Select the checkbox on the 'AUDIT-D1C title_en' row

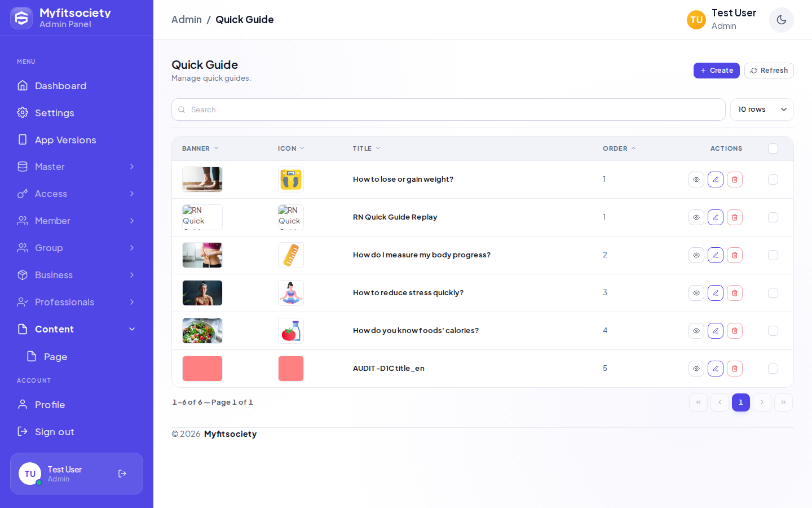coord(773,369)
